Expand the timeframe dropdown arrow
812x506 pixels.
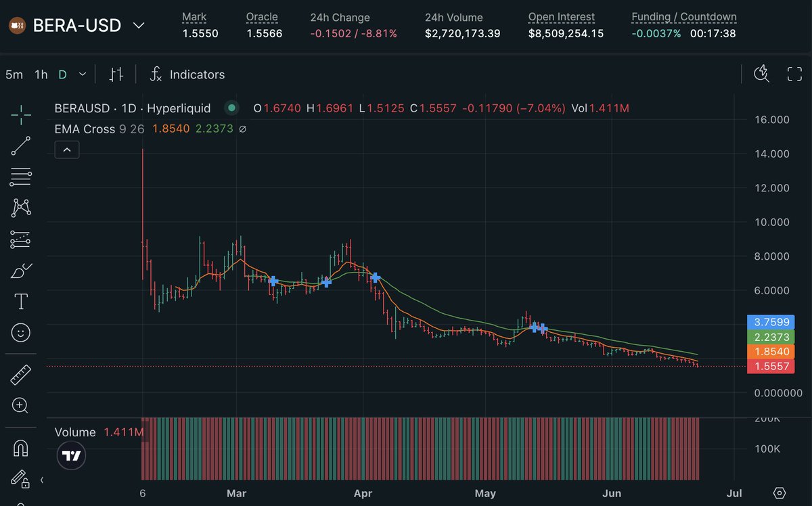click(83, 74)
